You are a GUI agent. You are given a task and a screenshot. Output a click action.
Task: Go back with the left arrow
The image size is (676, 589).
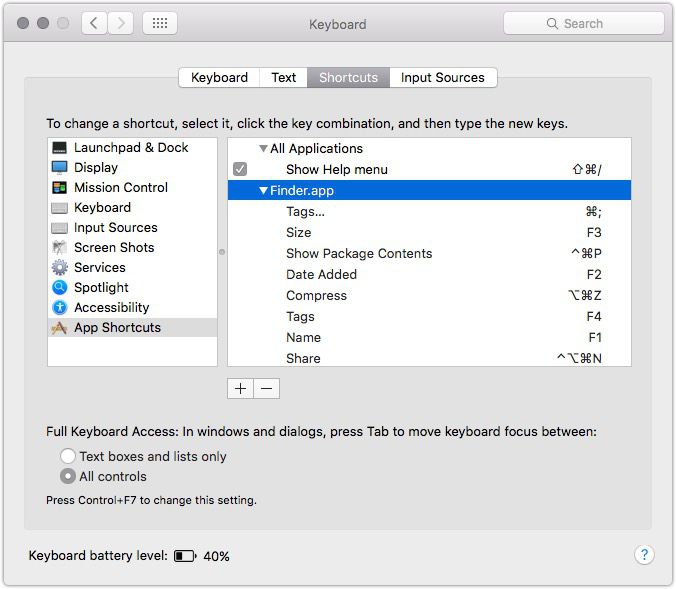pos(94,23)
